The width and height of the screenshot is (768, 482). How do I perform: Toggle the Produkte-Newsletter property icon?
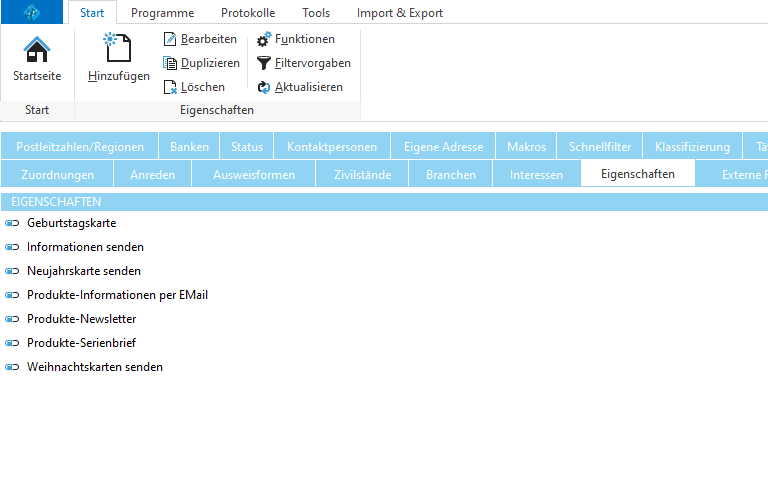click(12, 319)
